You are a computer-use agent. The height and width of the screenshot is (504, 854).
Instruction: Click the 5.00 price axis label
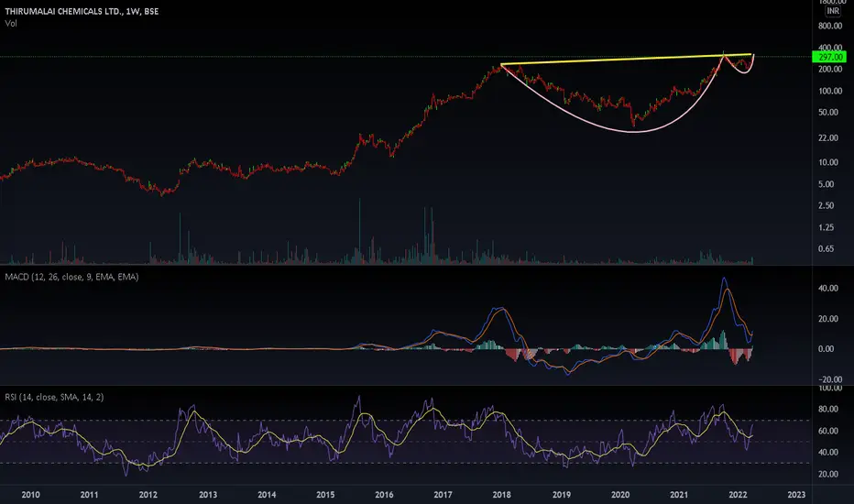(827, 184)
